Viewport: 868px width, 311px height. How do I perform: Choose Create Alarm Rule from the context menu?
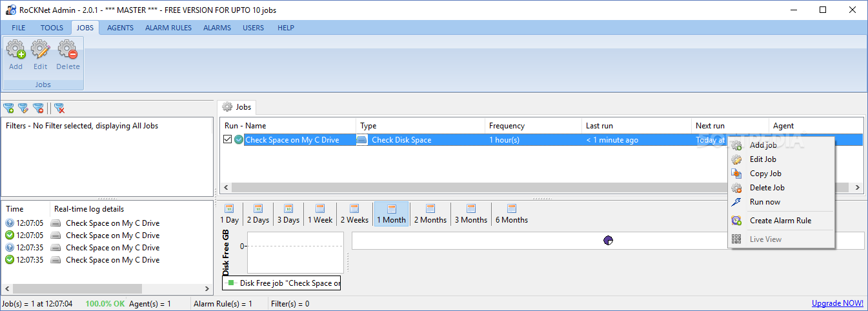click(781, 221)
